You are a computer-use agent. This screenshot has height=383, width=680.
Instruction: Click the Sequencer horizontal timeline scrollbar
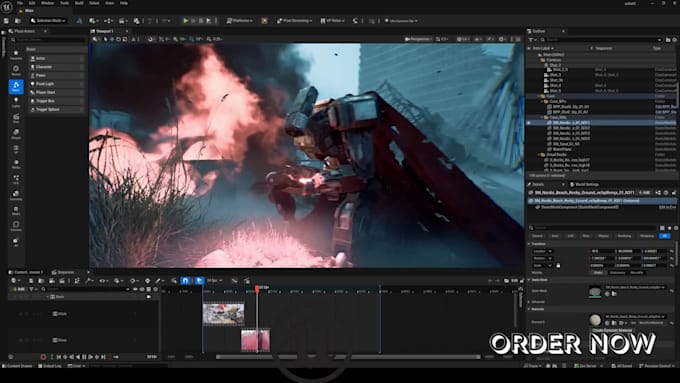(x=348, y=357)
